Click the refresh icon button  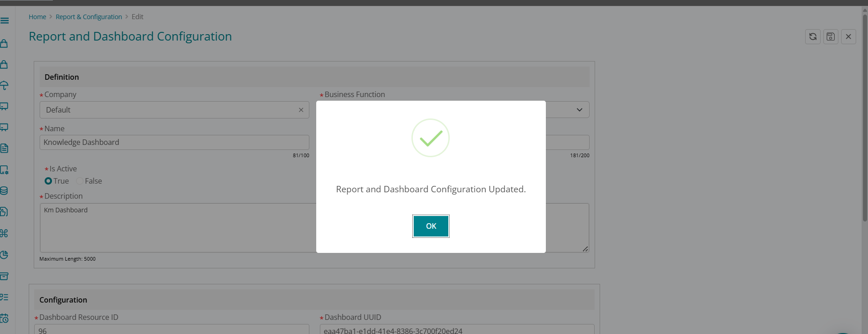coord(812,36)
